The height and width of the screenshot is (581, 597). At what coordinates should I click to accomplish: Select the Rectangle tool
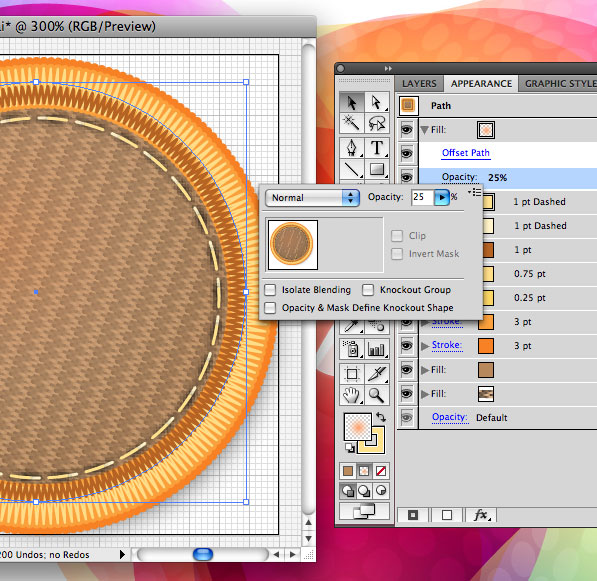377,169
